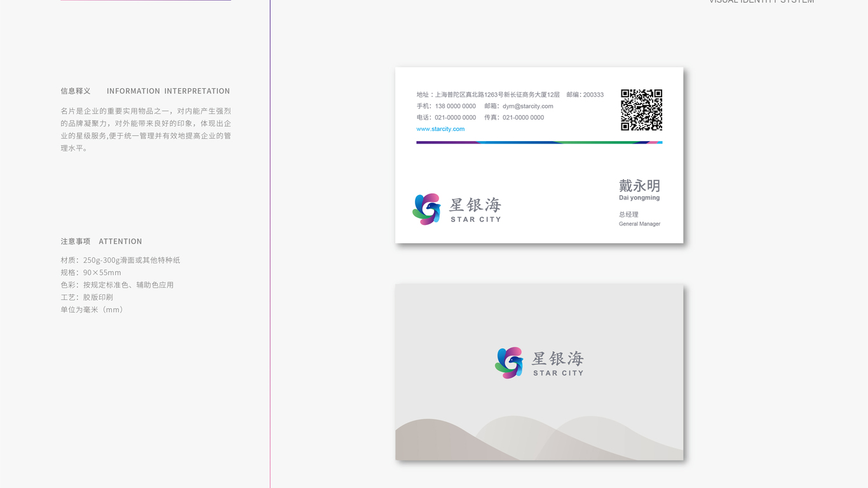Select the heading 注意事项
Image resolution: width=868 pixels, height=488 pixels.
pyautogui.click(x=76, y=241)
